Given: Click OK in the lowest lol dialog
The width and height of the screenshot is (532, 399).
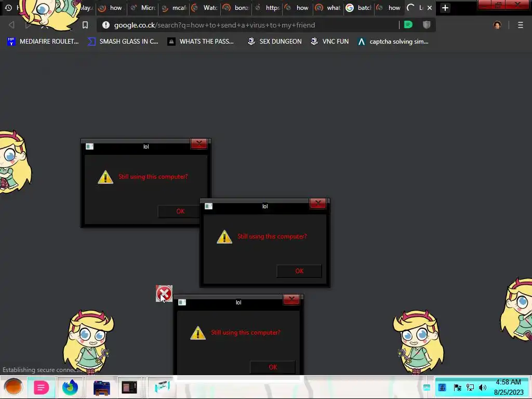Looking at the screenshot, I should pyautogui.click(x=273, y=367).
